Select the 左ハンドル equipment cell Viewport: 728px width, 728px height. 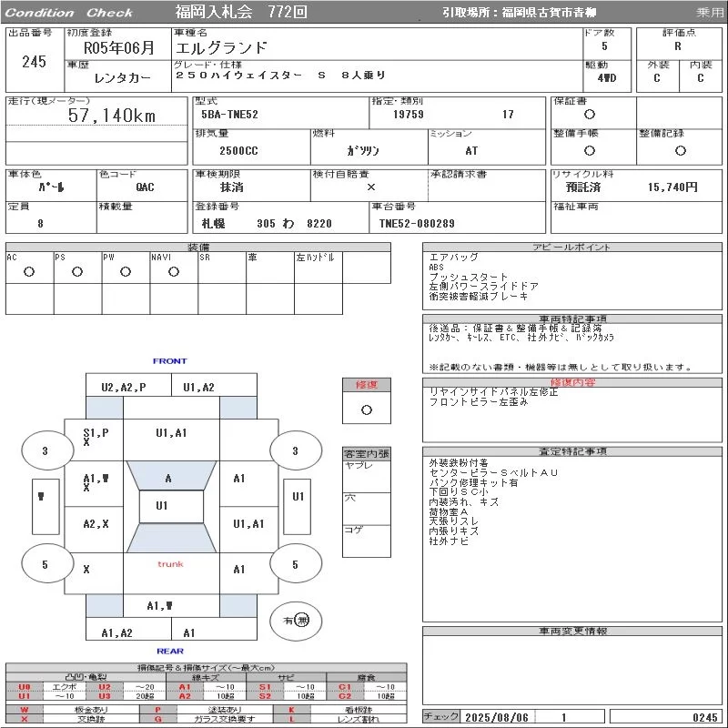click(x=318, y=268)
